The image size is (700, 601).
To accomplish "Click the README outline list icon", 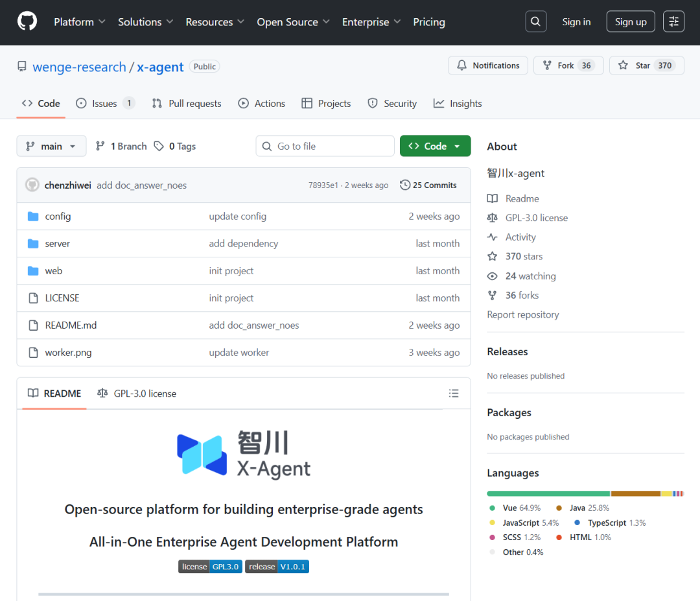I will 454,394.
